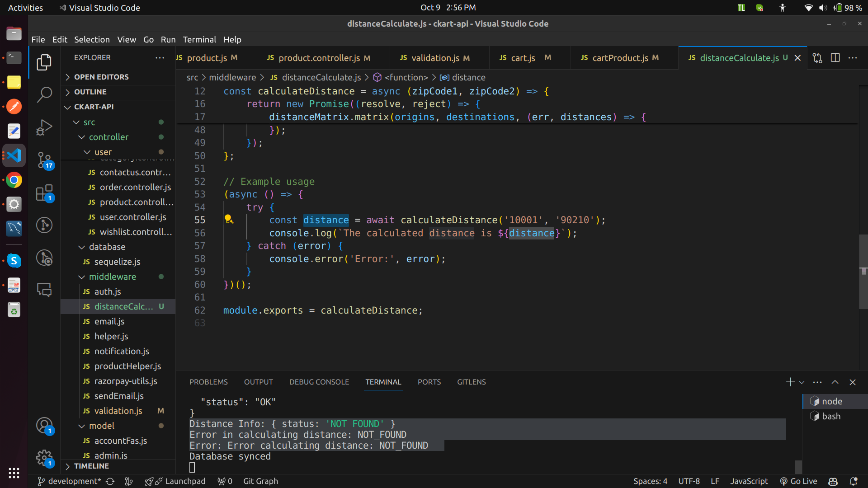Screen dimensions: 868x488
Task: Toggle maximized terminal panel size chevron
Action: pyautogui.click(x=835, y=382)
